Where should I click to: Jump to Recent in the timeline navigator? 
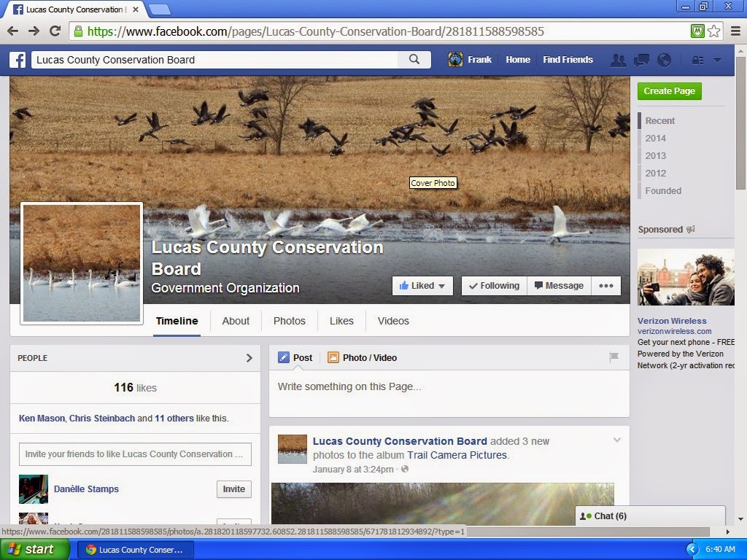pyautogui.click(x=659, y=121)
